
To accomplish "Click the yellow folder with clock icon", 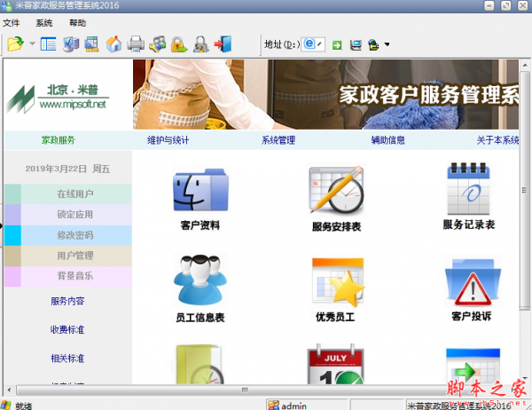I will pyautogui.click(x=200, y=364).
